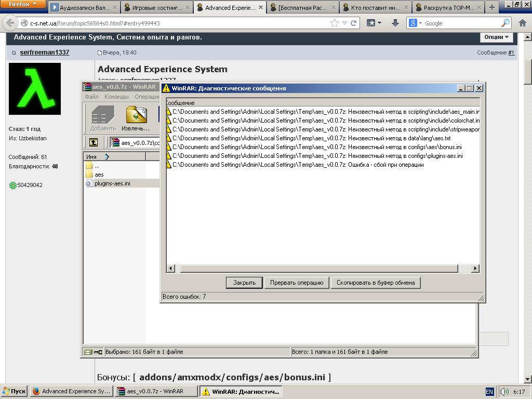Reload the page with refresh icon
The image size is (532, 399).
click(353, 23)
